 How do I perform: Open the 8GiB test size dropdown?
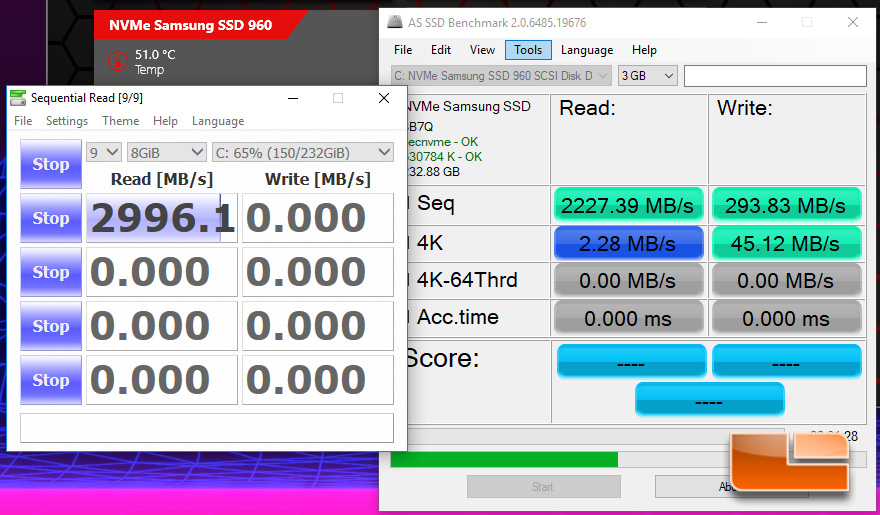[167, 152]
